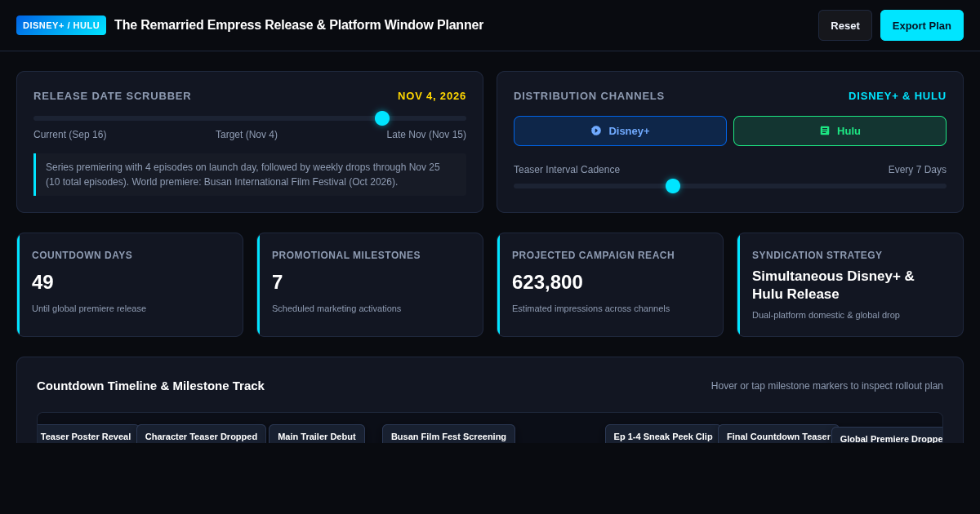Click the DISNEY+ / HULU brand badge
Screen dimensions: 980x514
click(x=61, y=25)
